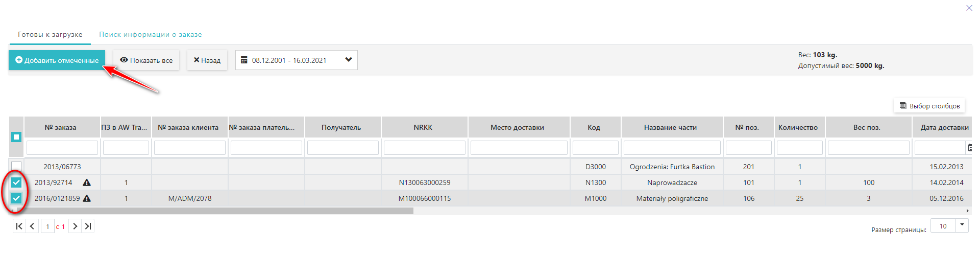The width and height of the screenshot is (980, 275).
Task: Check the box for order 2013/06773
Action: coord(16,167)
